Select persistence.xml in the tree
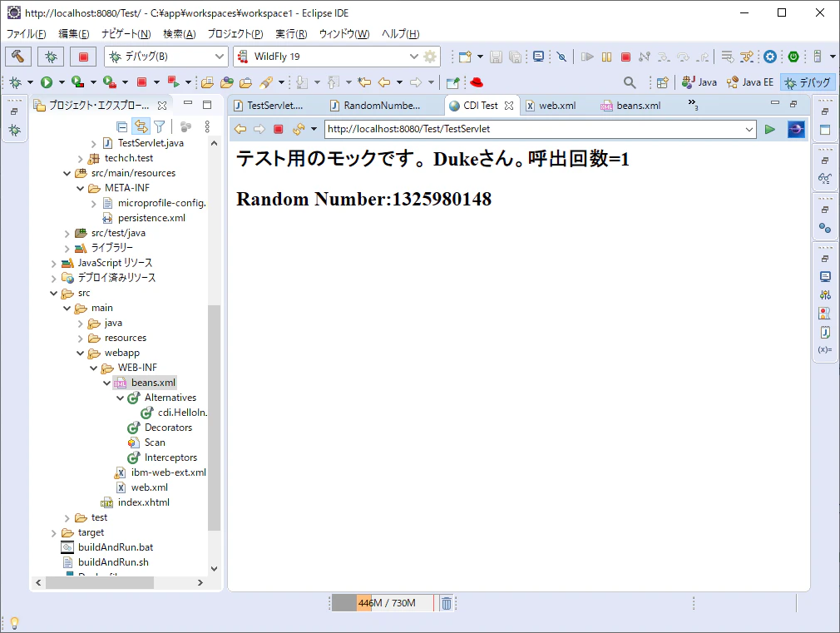Screen dimensions: 840x633 pos(151,218)
